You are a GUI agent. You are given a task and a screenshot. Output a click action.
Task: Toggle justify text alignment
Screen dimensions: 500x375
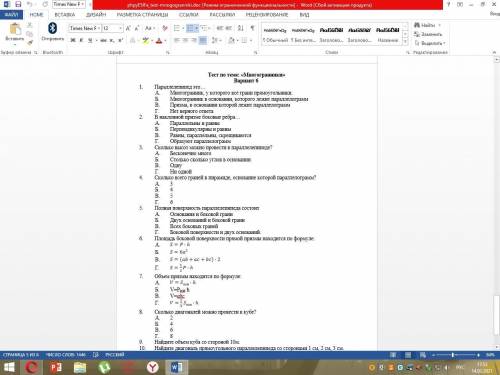pyautogui.click(x=203, y=40)
